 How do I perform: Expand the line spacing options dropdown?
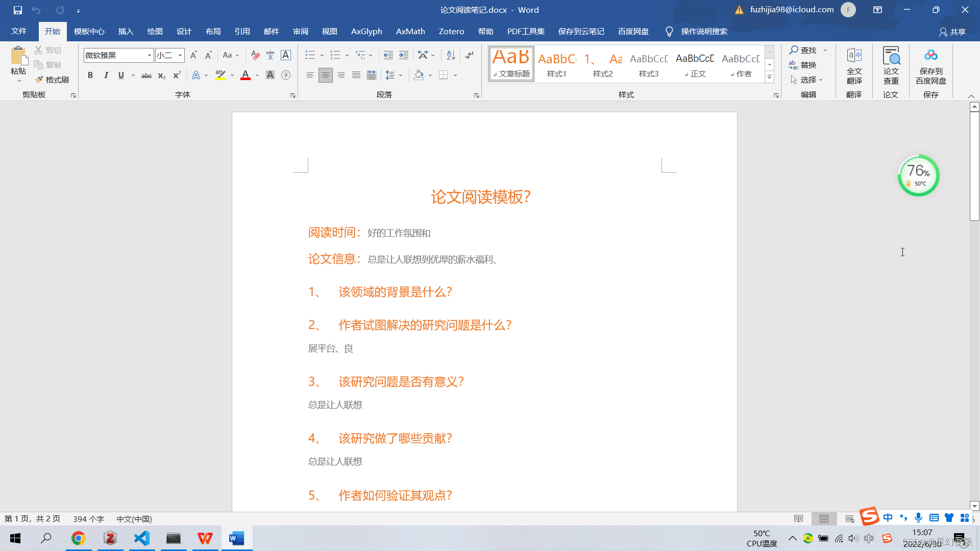point(400,75)
